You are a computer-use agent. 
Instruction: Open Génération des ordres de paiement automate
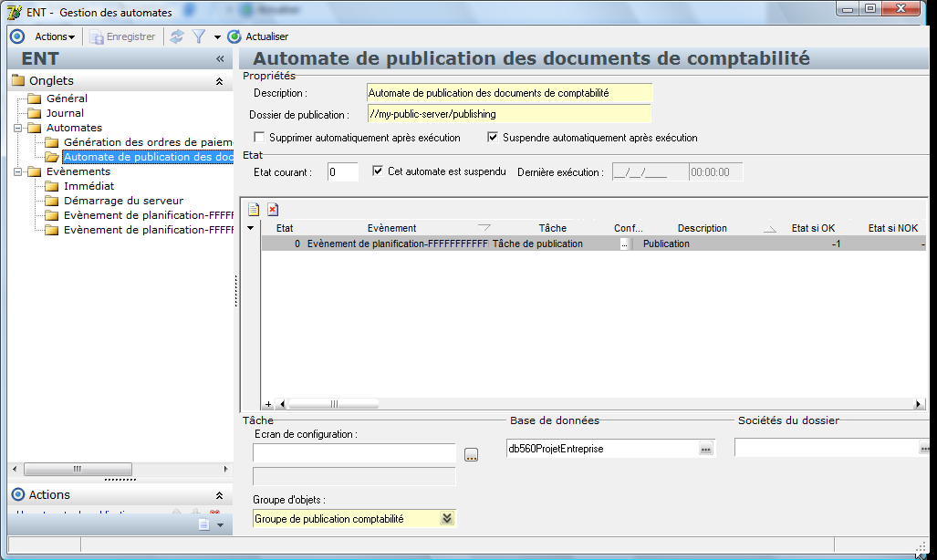click(148, 142)
